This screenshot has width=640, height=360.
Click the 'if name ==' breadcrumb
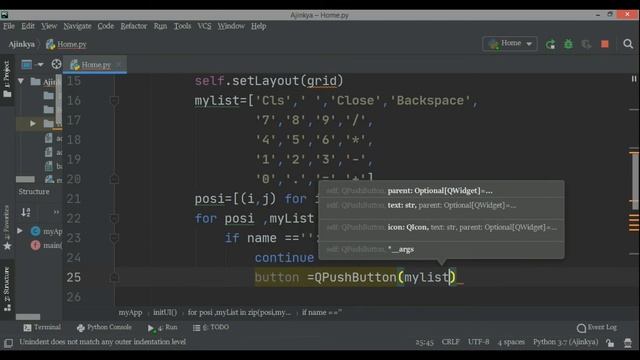[x=322, y=312]
